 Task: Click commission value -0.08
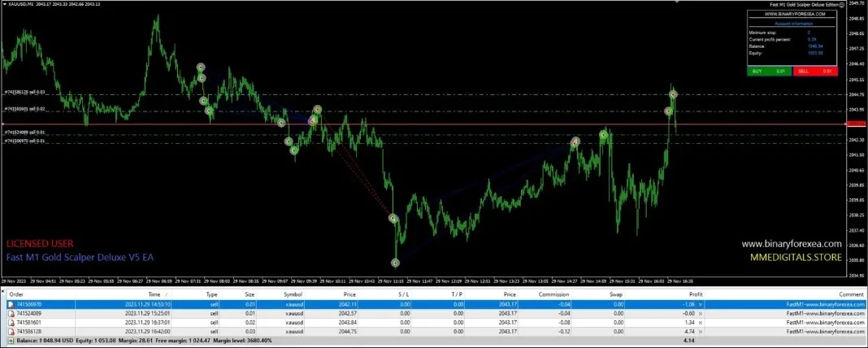[563, 322]
